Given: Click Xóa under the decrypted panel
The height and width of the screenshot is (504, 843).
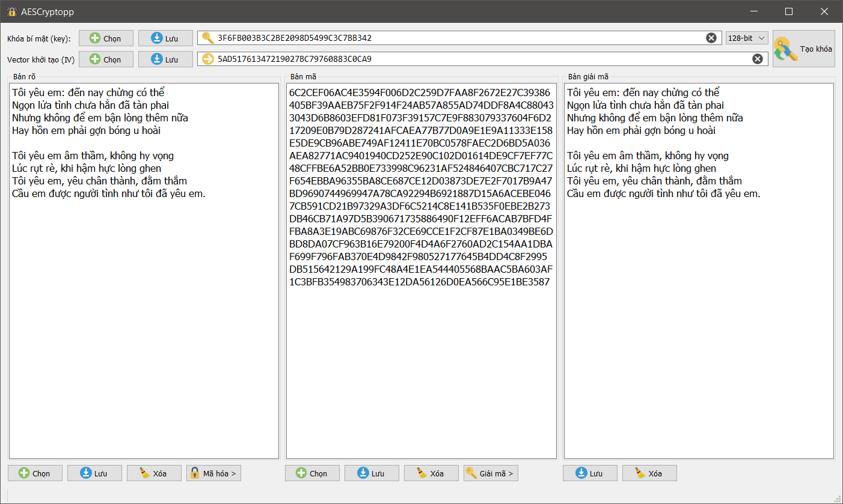Looking at the screenshot, I should [649, 473].
